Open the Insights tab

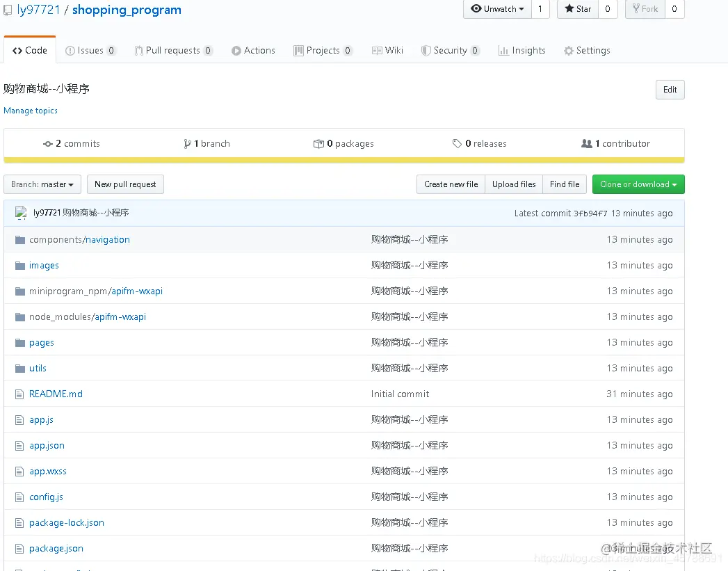pos(522,51)
